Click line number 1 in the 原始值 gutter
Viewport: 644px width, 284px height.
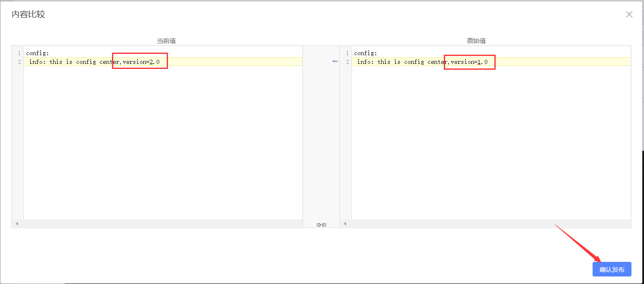(347, 53)
